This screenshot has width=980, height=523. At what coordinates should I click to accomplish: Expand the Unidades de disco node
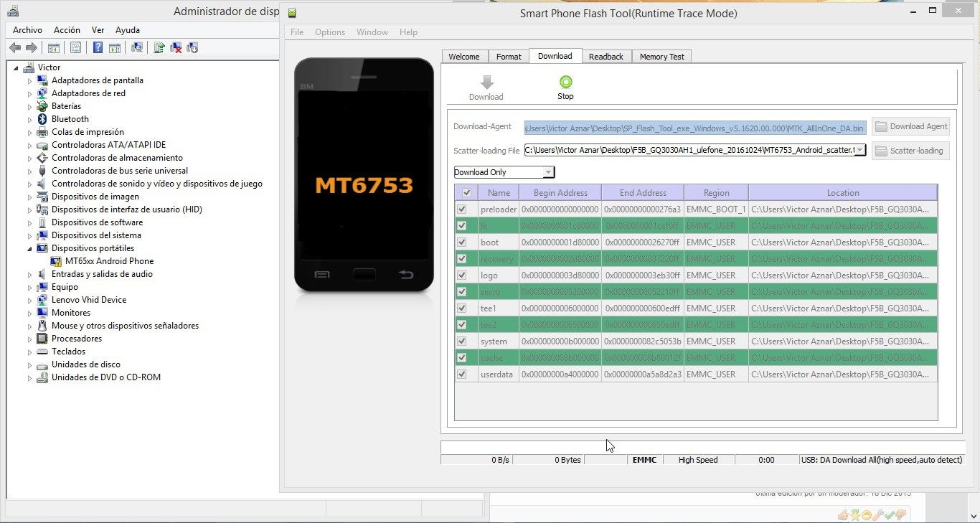[x=30, y=364]
